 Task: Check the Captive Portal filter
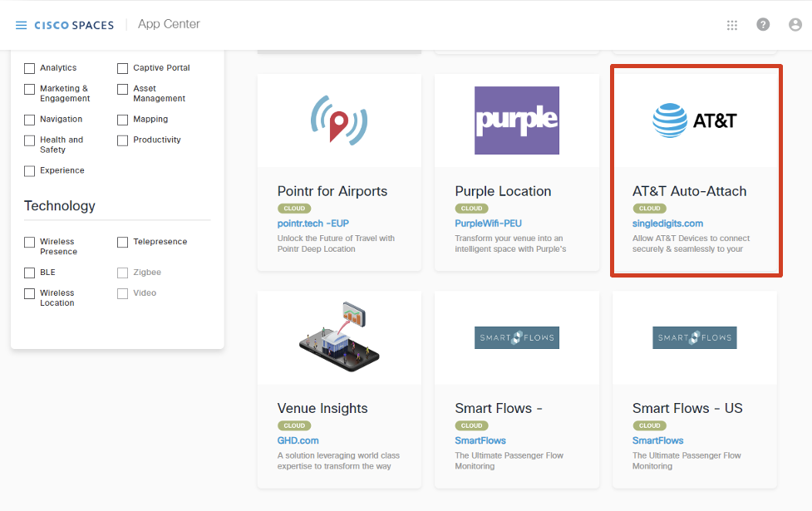click(x=123, y=68)
